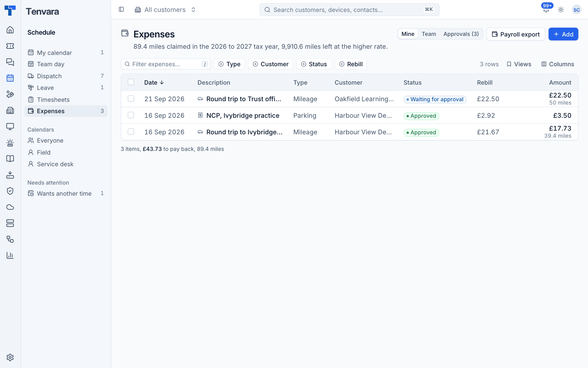Focus the Filter expenses input
The width and height of the screenshot is (588, 368).
[166, 64]
